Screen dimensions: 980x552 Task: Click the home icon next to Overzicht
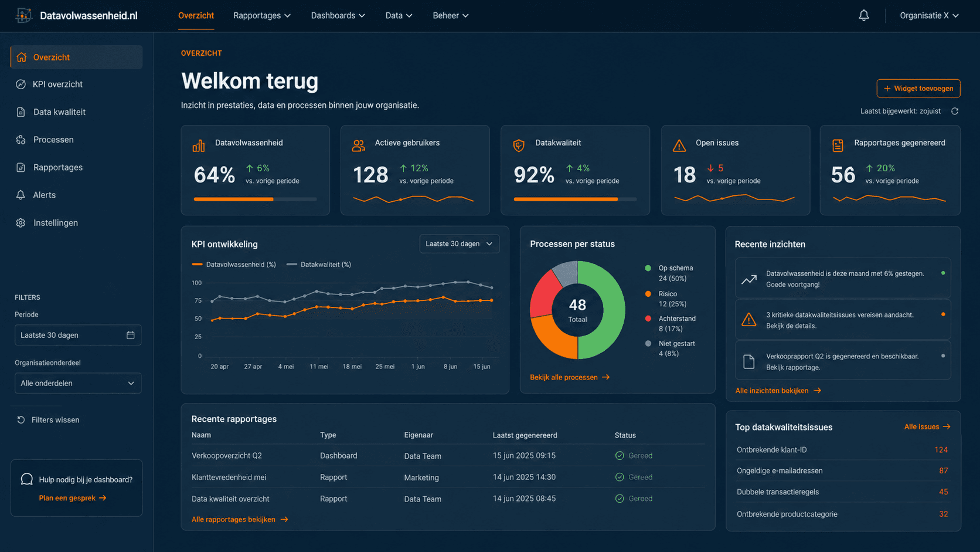[x=22, y=57]
